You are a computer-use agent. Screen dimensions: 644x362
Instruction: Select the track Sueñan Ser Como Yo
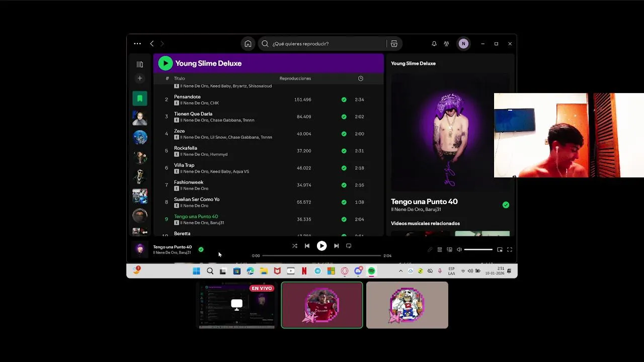[x=197, y=199]
